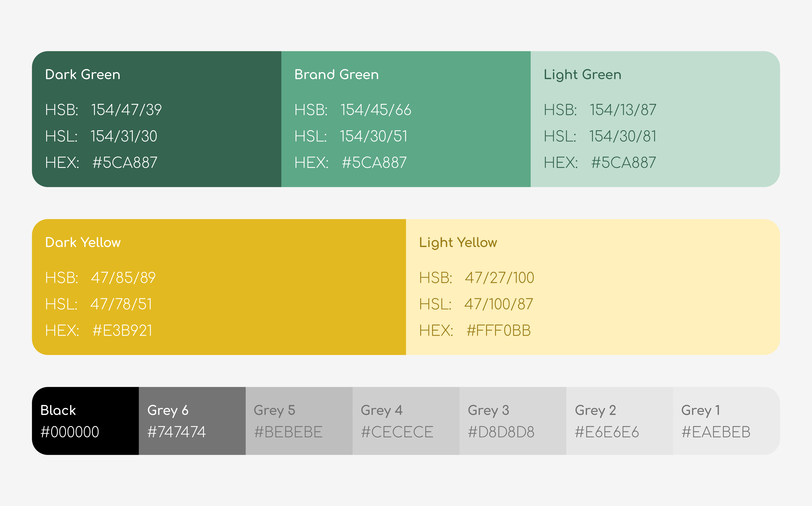Click Brand Green HSB value 154/45/66
Screen dimensions: 812x506
pyautogui.click(x=376, y=110)
